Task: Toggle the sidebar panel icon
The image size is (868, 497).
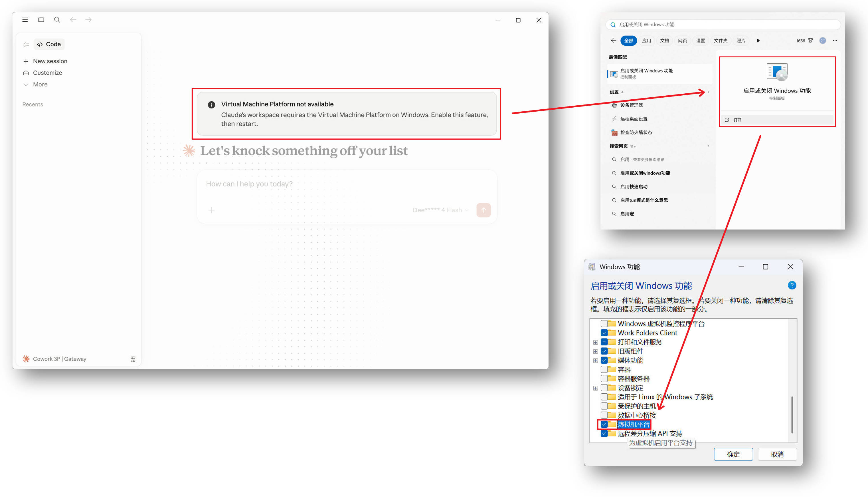Action: click(x=41, y=20)
